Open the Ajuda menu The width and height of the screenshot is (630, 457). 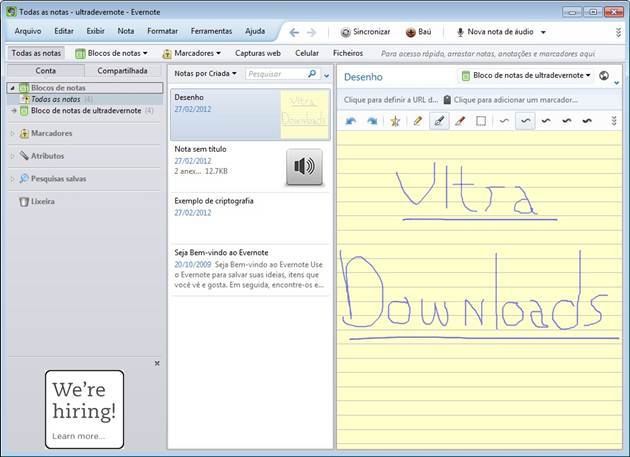[x=255, y=31]
